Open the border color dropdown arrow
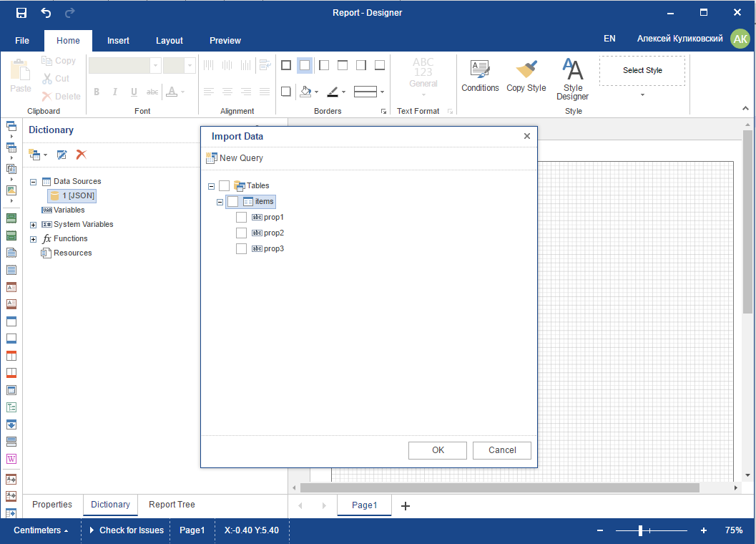This screenshot has width=756, height=544. (x=344, y=92)
